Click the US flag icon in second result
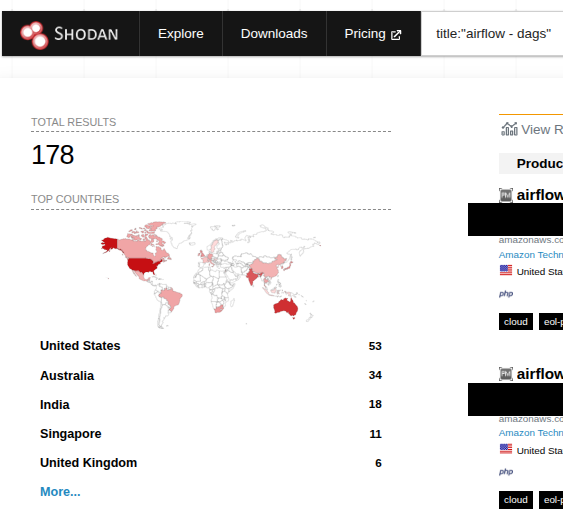This screenshot has height=520, width=563. click(x=506, y=449)
